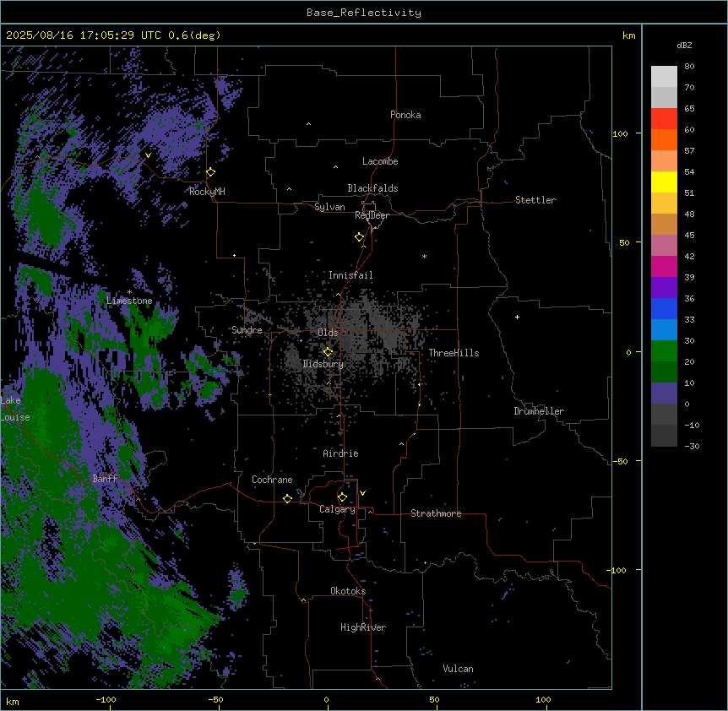The width and height of the screenshot is (728, 711).
Task: Click the asterisk marker east of Innisfail
Action: pyautogui.click(x=424, y=256)
